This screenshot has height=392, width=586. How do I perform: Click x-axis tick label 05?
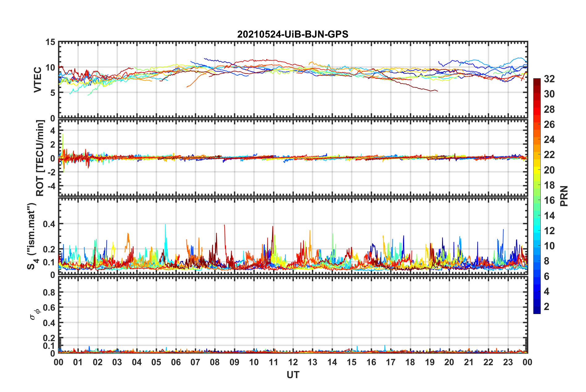(156, 362)
